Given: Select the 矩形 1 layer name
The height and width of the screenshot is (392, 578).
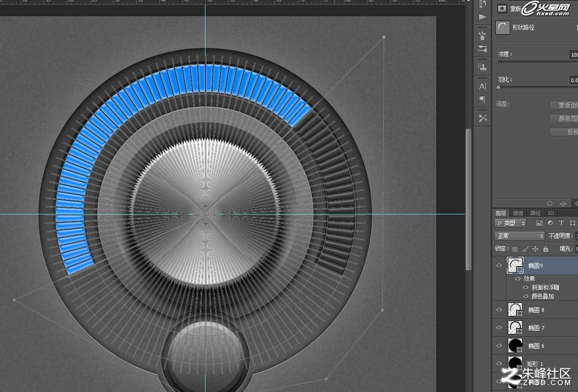Looking at the screenshot, I should [535, 364].
